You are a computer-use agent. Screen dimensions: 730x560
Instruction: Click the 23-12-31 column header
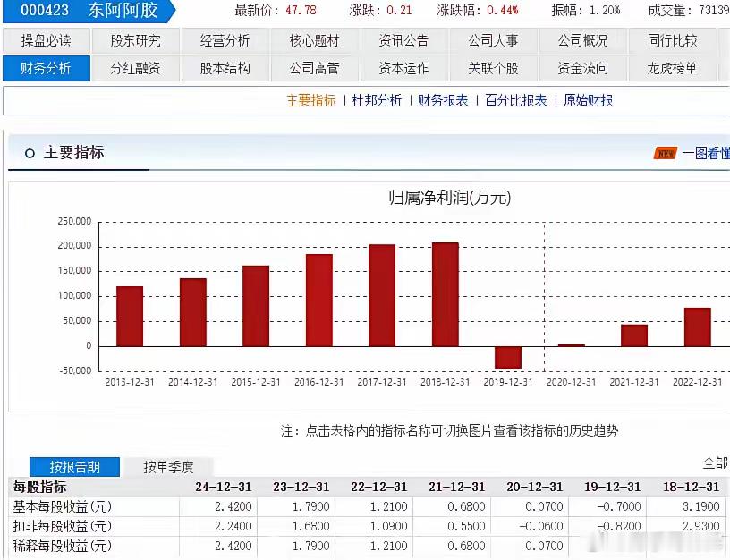(301, 487)
